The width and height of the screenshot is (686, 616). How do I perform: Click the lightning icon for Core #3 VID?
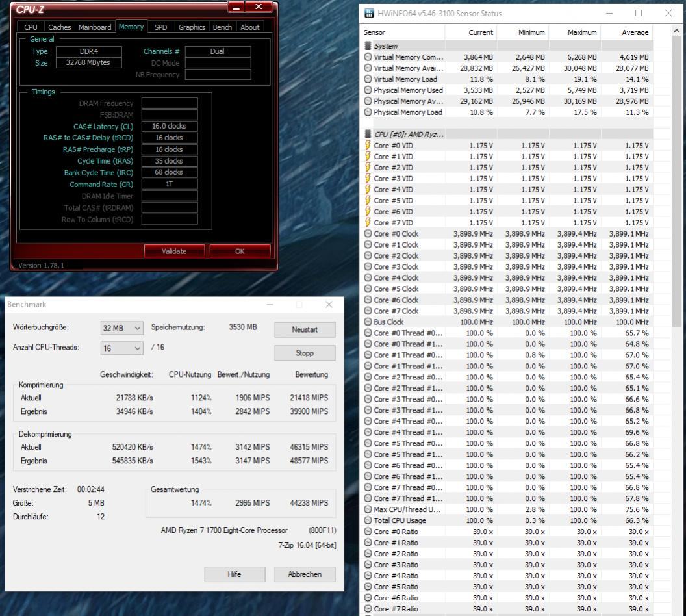[x=368, y=179]
